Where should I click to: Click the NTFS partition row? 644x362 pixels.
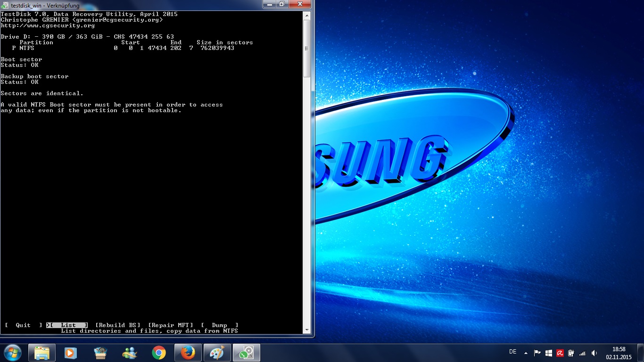click(x=123, y=48)
